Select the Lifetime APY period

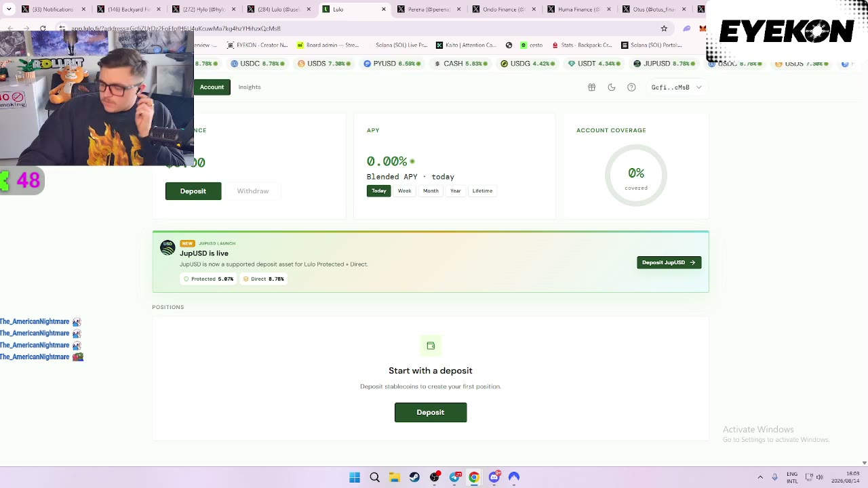click(482, 191)
